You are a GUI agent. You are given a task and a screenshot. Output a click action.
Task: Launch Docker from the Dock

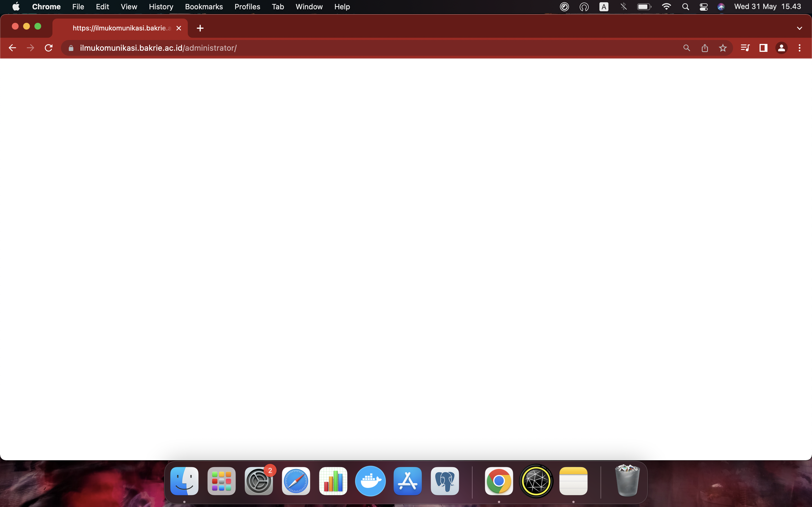(370, 481)
